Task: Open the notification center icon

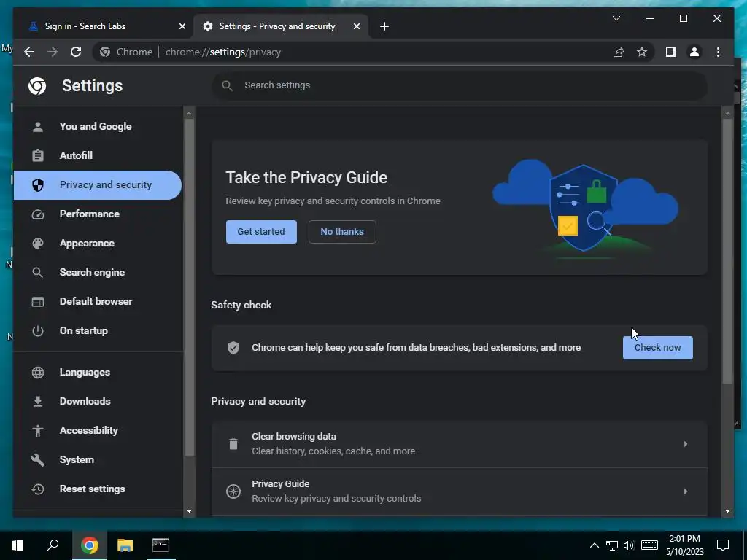Action: tap(723, 545)
